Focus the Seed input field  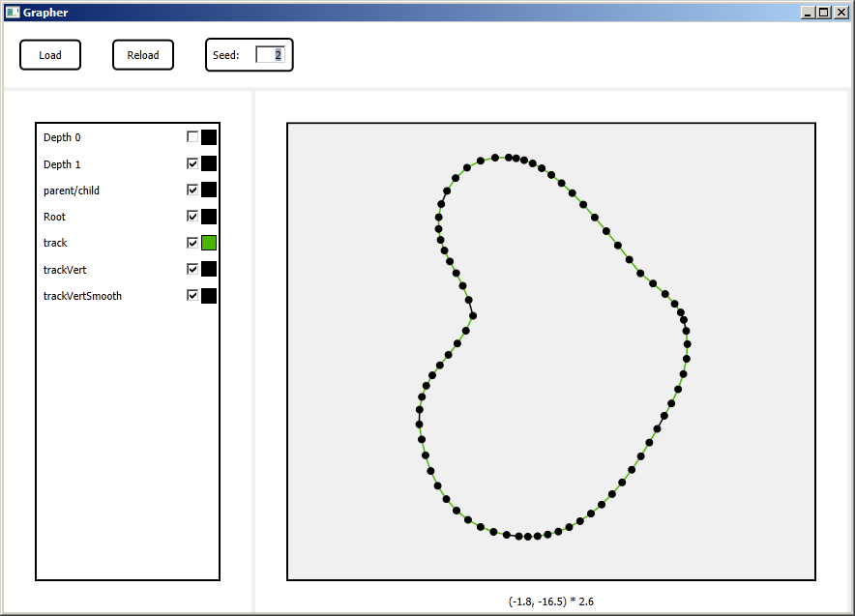270,55
